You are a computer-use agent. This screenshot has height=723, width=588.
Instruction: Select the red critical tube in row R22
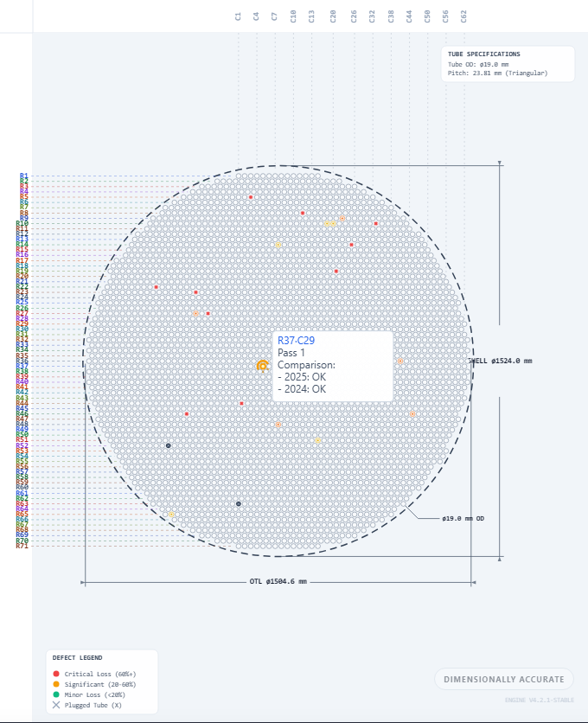(x=156, y=287)
